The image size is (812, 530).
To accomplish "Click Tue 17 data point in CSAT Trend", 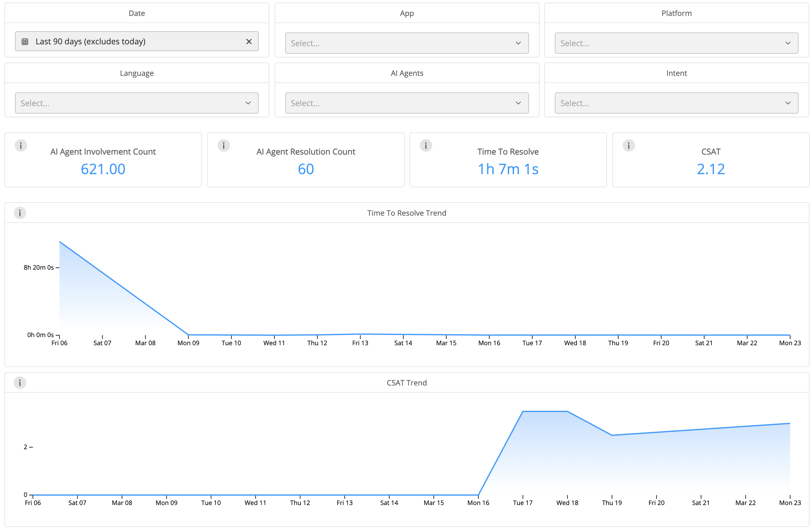I will pyautogui.click(x=523, y=412).
